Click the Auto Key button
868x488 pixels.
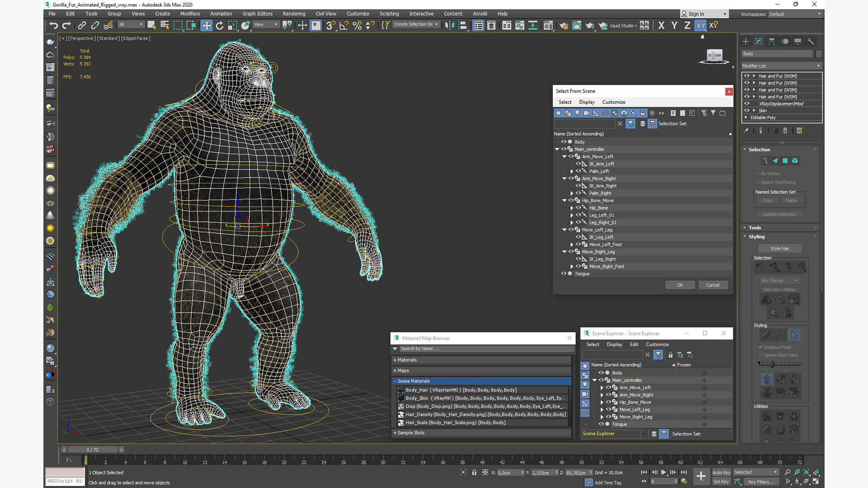click(x=721, y=473)
